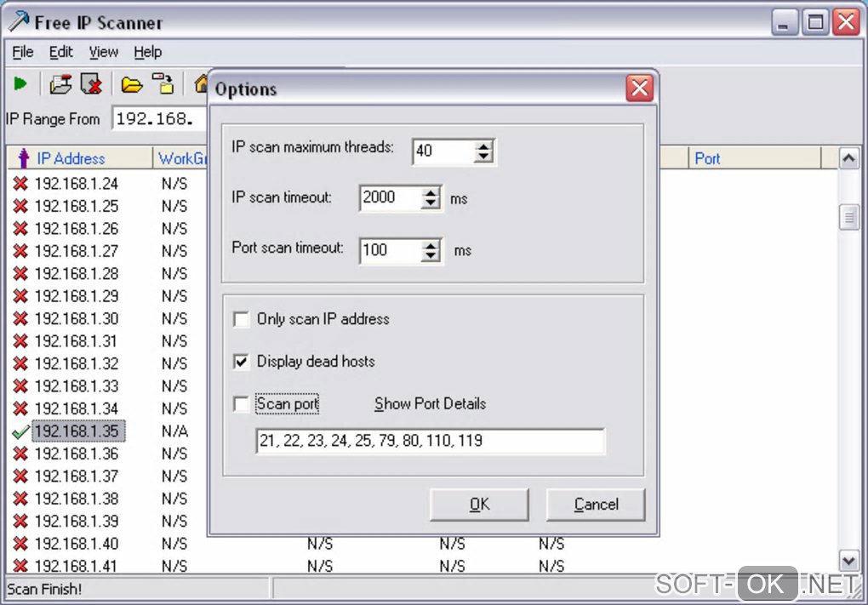Click the IP scan timeout field showing 2000
This screenshot has height=605, width=868.
point(391,197)
